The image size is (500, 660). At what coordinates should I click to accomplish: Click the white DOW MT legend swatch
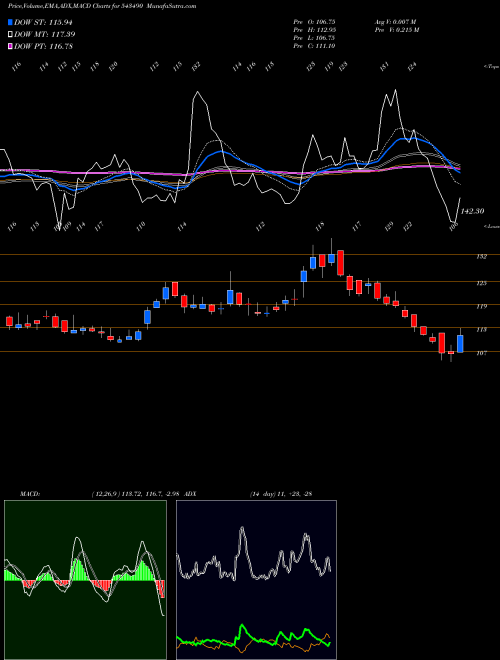click(10, 34)
